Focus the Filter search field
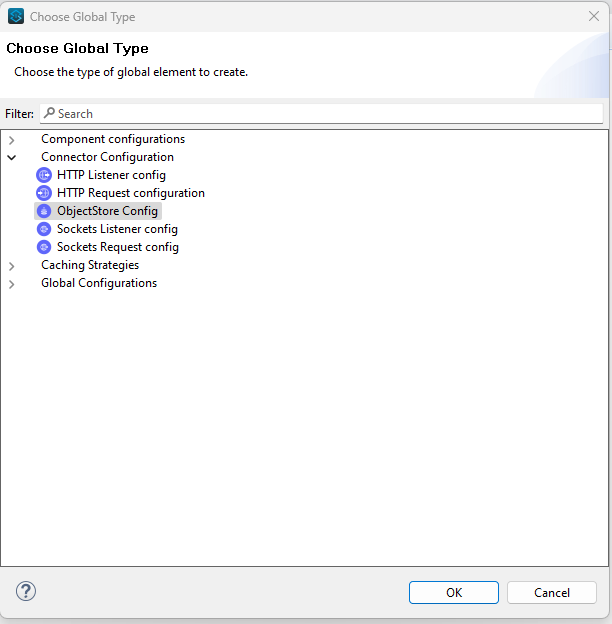This screenshot has width=612, height=624. [320, 114]
